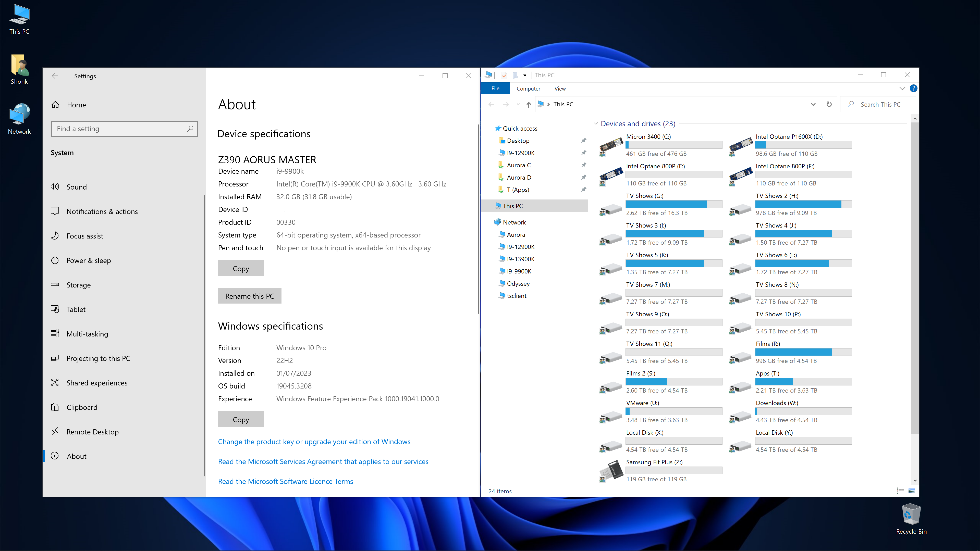Viewport: 980px width, 551px height.
Task: Click Up arrow in Explorer navigation
Action: [x=529, y=104]
